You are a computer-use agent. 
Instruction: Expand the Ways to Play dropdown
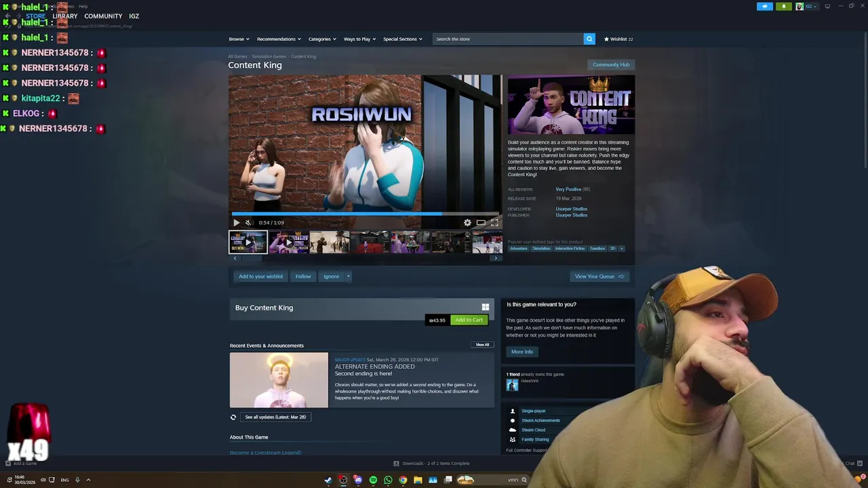point(359,39)
